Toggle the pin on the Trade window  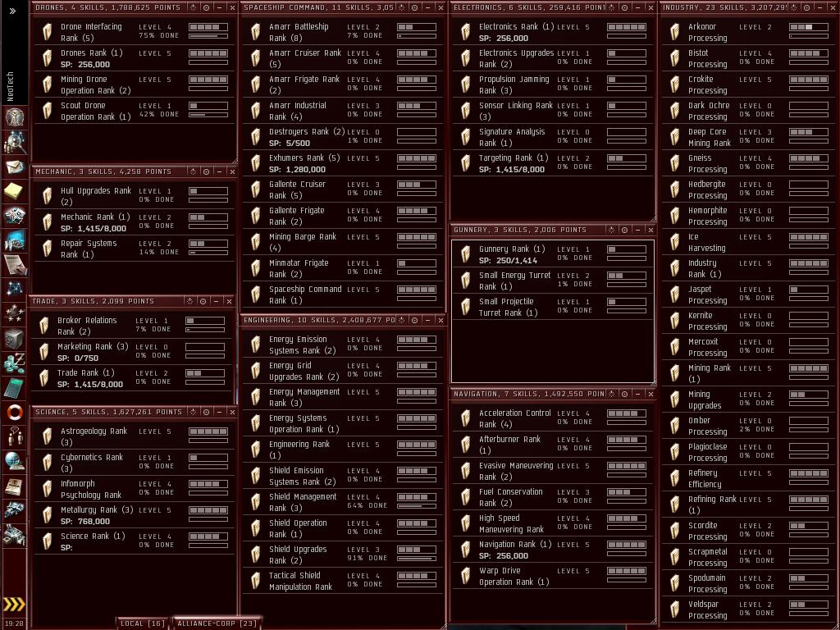point(203,301)
